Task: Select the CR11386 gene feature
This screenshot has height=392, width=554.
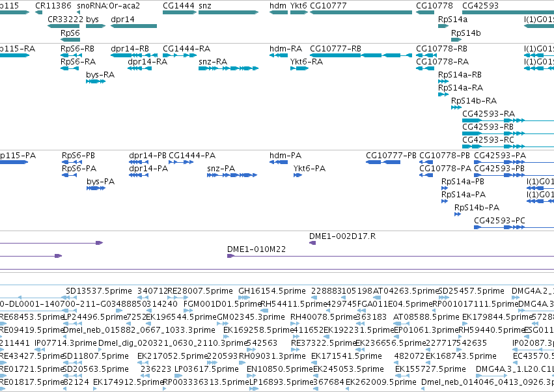Action: [x=38, y=12]
